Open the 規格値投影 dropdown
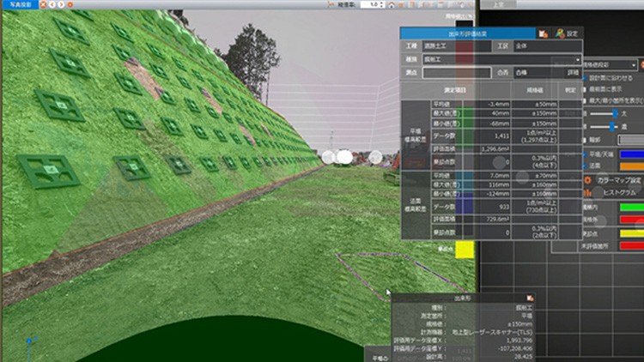 pos(610,65)
